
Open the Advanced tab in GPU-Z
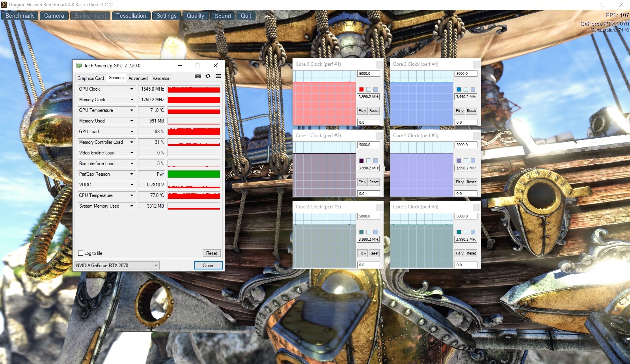[x=138, y=78]
